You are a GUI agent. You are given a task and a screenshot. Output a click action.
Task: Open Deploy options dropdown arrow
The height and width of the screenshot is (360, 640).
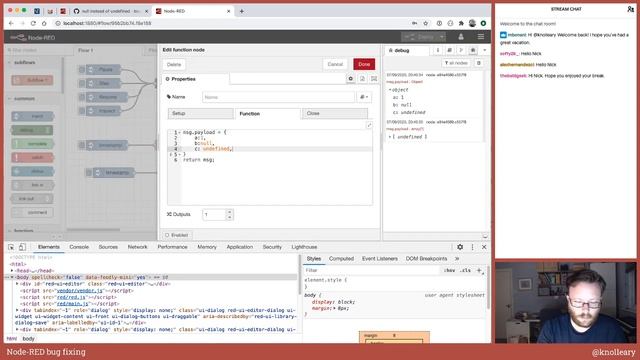point(442,37)
